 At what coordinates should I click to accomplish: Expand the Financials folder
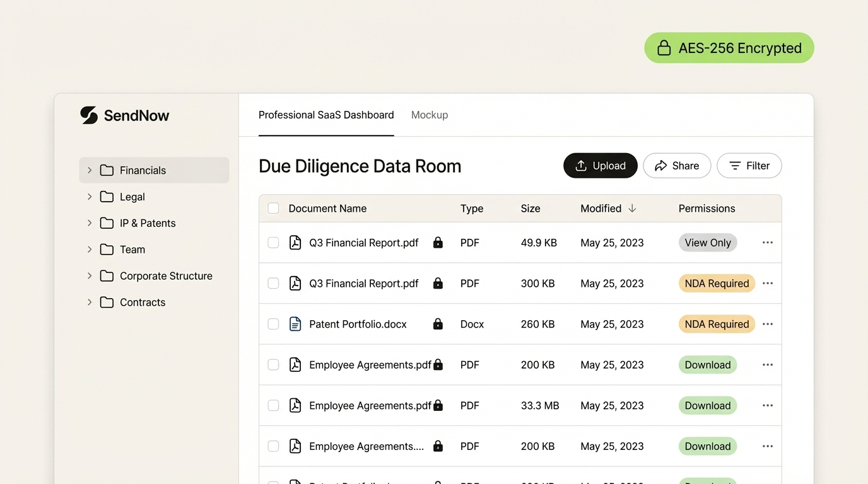[89, 170]
